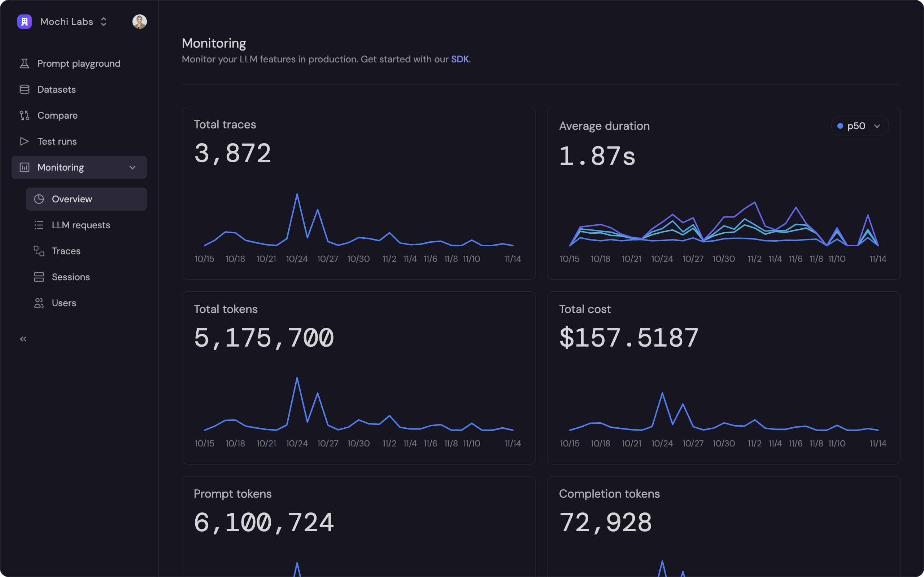Click the Test runs play icon
The height and width of the screenshot is (577, 924).
pos(25,141)
